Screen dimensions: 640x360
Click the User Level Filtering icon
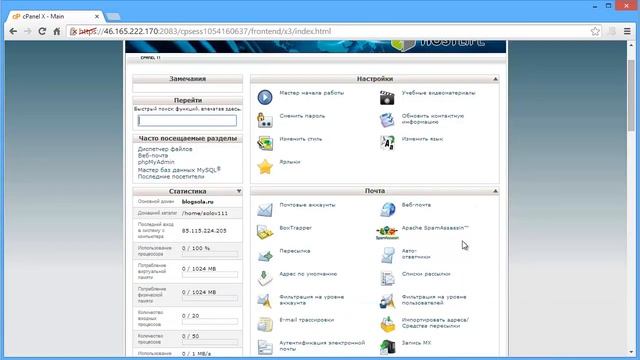pyautogui.click(x=387, y=301)
